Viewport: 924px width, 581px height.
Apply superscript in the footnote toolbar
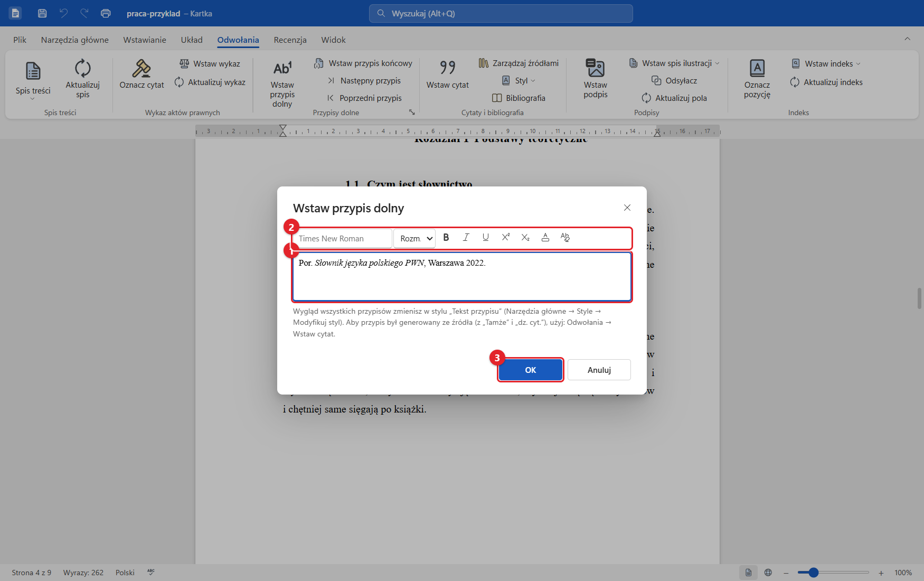[506, 238]
